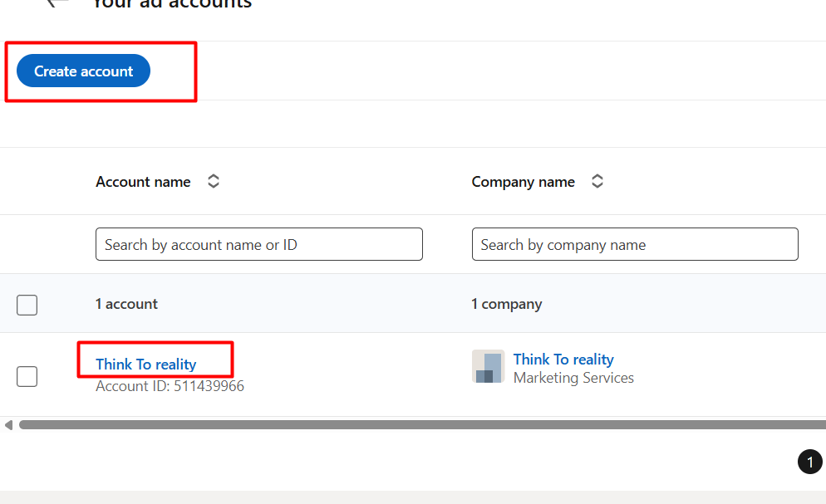Select the page 1 pagination badge
Viewport: 826px width, 504px height.
pyautogui.click(x=809, y=462)
